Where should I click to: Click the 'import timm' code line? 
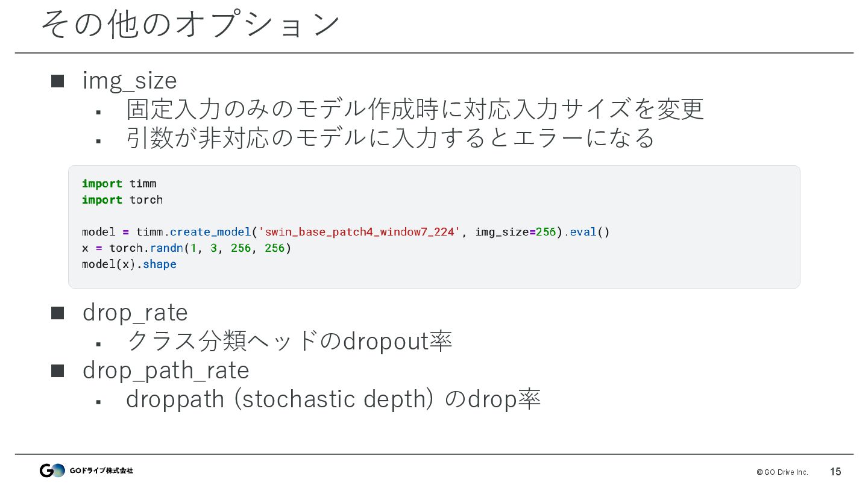pyautogui.click(x=119, y=183)
